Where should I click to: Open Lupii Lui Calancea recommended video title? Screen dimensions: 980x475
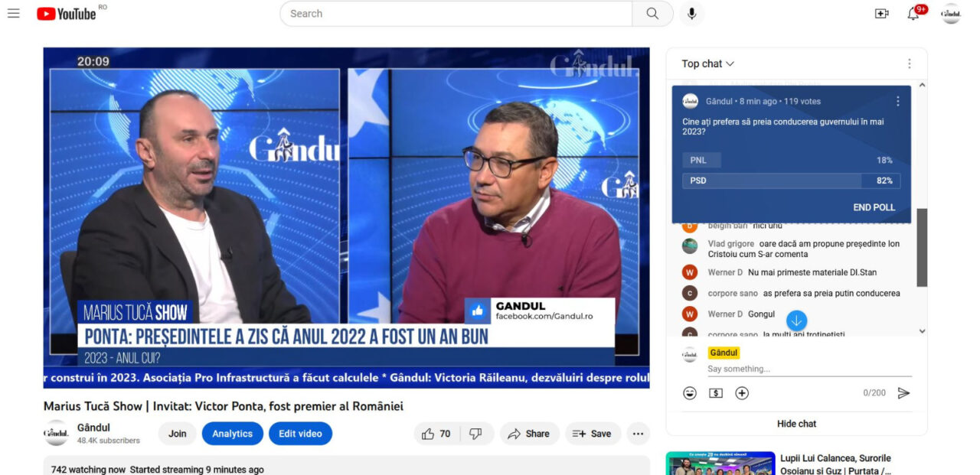(835, 464)
